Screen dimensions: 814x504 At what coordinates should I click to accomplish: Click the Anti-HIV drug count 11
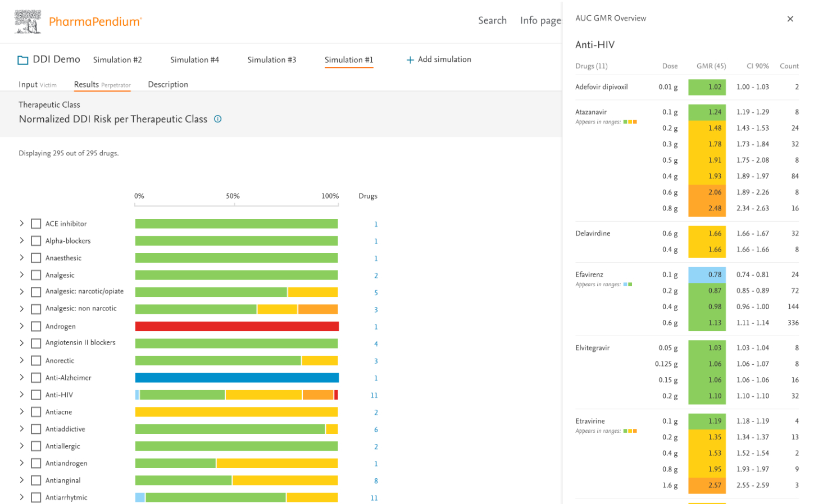[374, 396]
